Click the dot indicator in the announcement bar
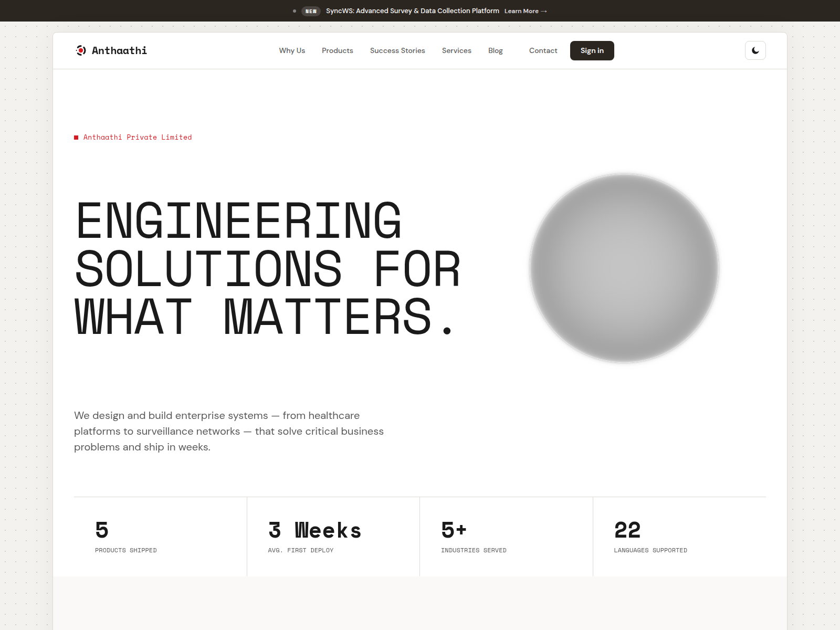 [x=295, y=10]
